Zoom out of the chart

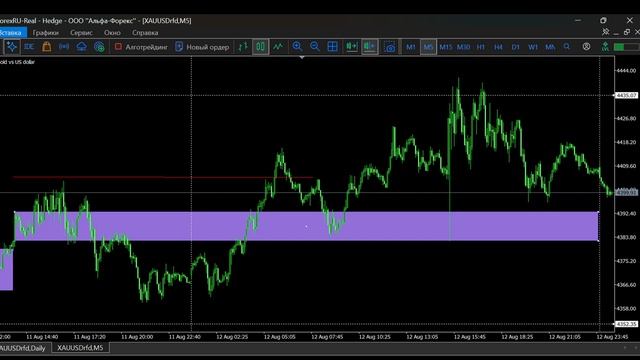(x=315, y=47)
